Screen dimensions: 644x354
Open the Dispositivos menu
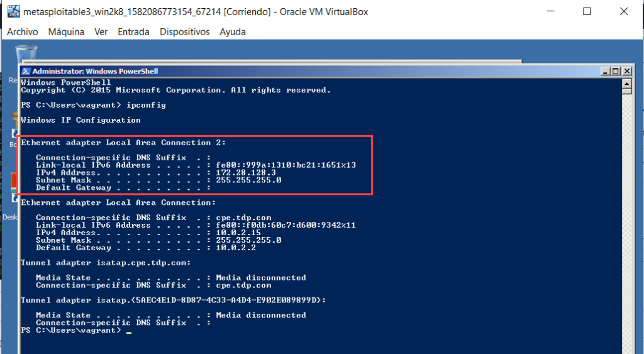(184, 31)
